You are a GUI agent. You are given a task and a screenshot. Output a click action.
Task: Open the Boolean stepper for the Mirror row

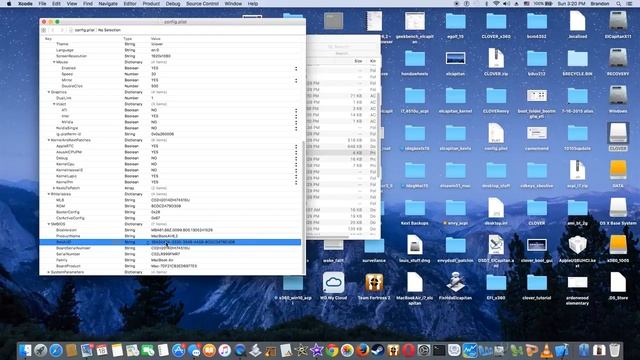[296, 80]
